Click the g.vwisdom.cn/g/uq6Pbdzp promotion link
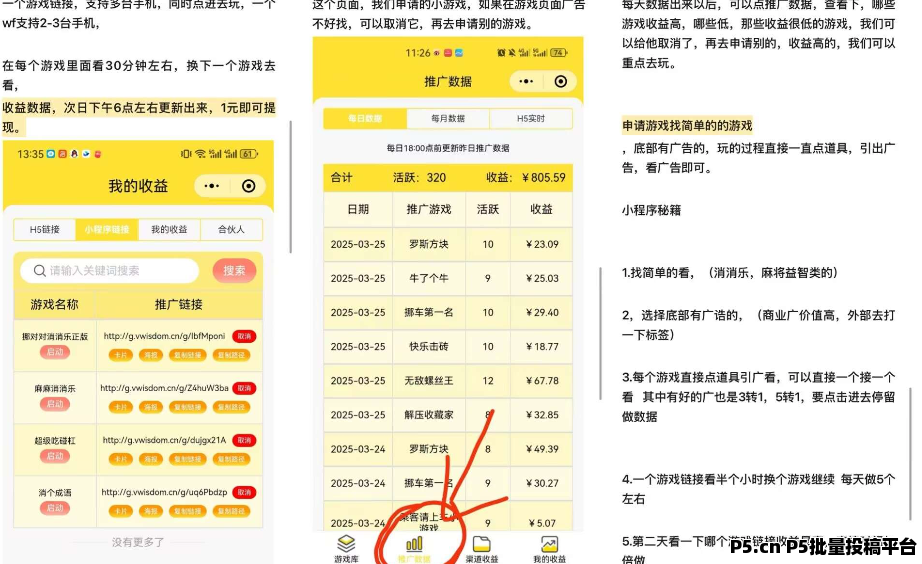The image size is (922, 564). [x=165, y=492]
